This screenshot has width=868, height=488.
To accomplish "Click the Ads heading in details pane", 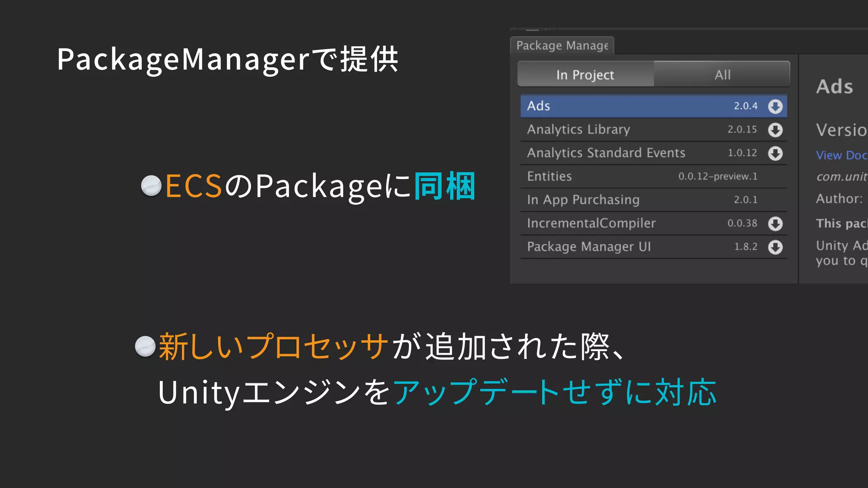I will pyautogui.click(x=835, y=87).
